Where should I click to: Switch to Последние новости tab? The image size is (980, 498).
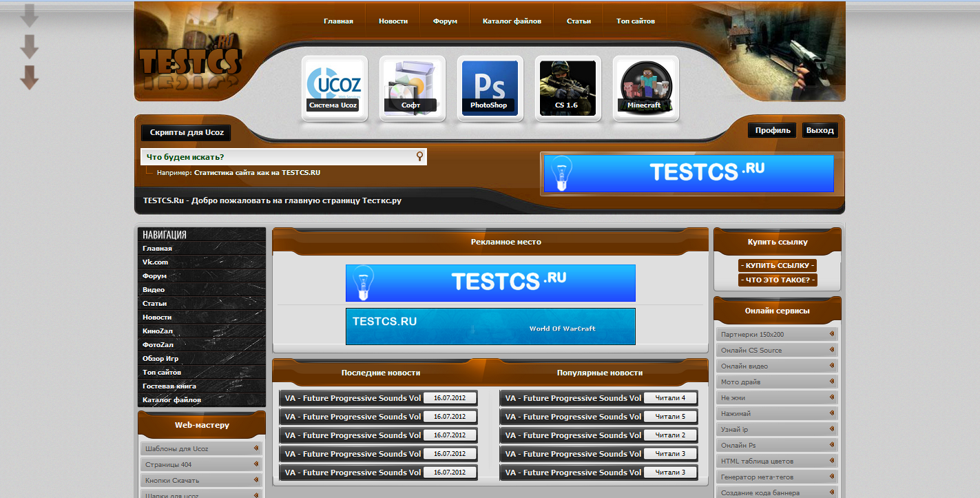click(381, 373)
